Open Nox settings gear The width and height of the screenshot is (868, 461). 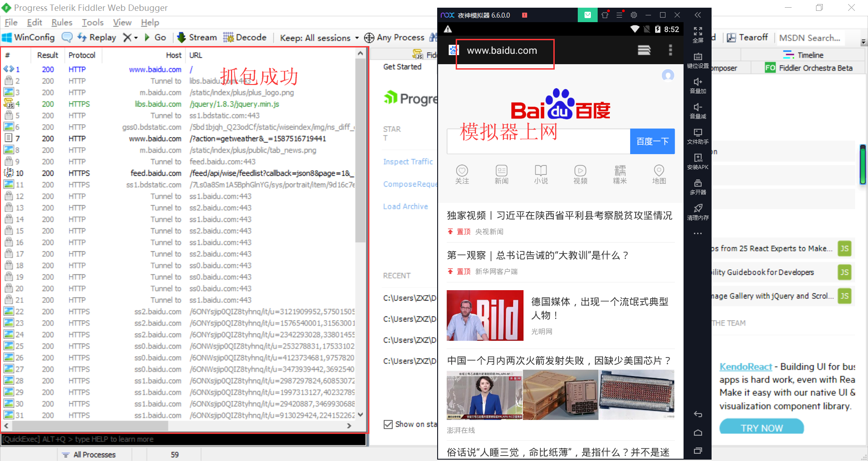point(634,15)
